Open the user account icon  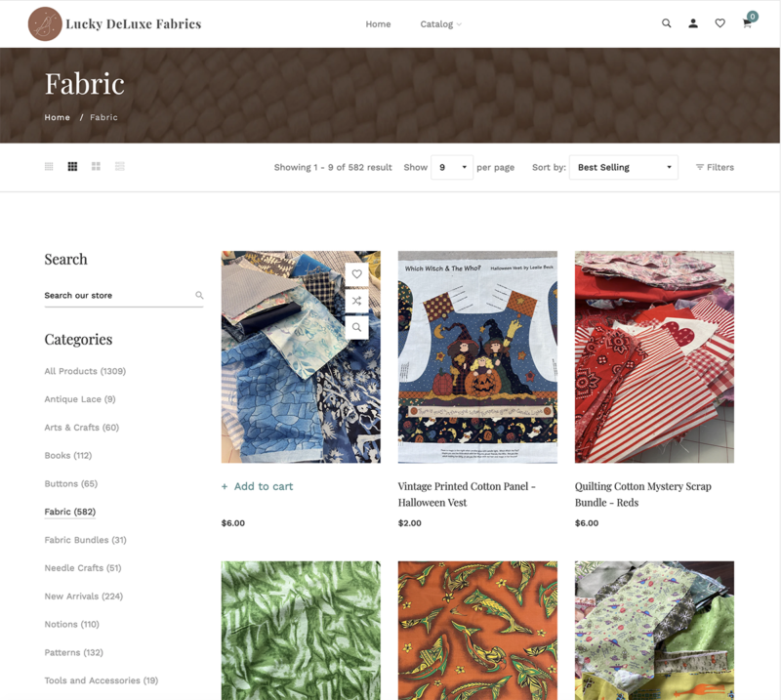pos(693,23)
